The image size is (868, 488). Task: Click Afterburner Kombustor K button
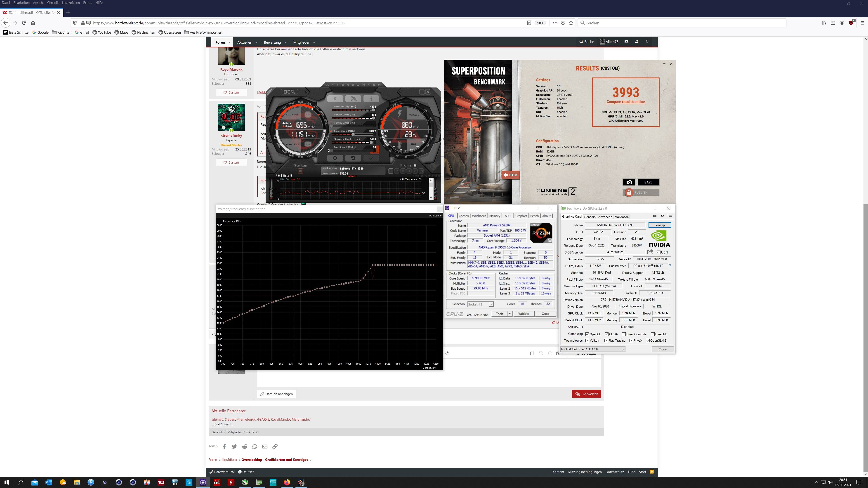tap(335, 99)
